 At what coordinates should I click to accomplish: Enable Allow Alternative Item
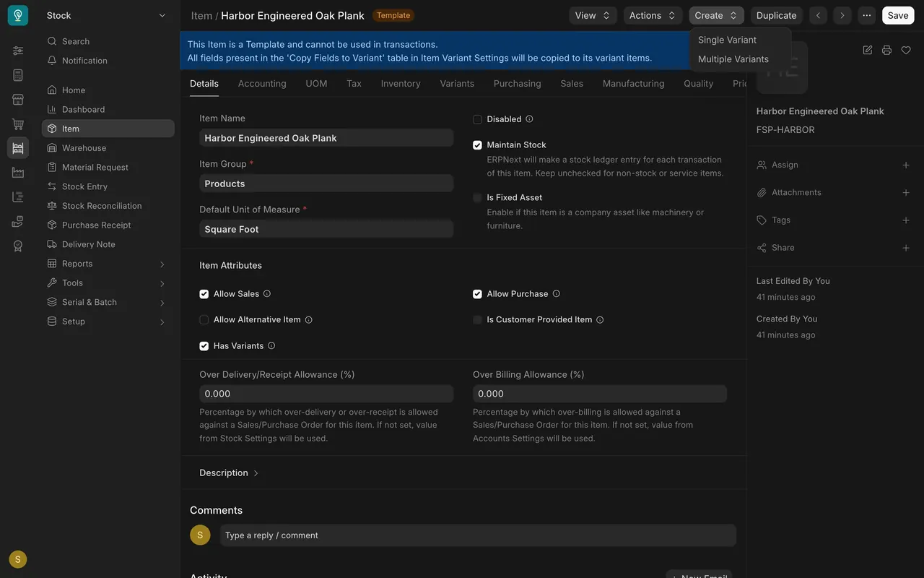(204, 320)
